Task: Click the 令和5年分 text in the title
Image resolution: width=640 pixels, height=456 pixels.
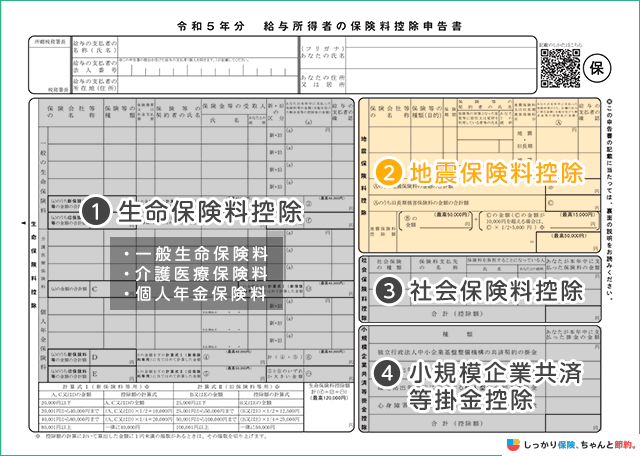Action: coord(211,26)
